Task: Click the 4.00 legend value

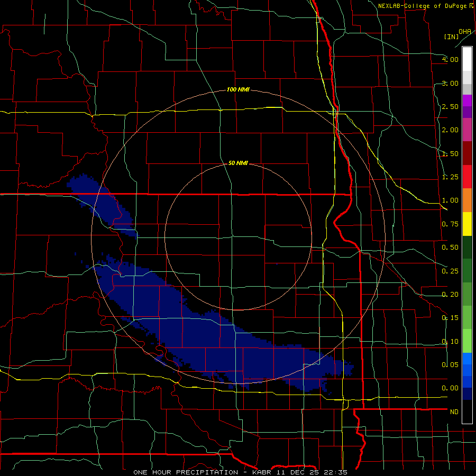Action: (x=450, y=59)
